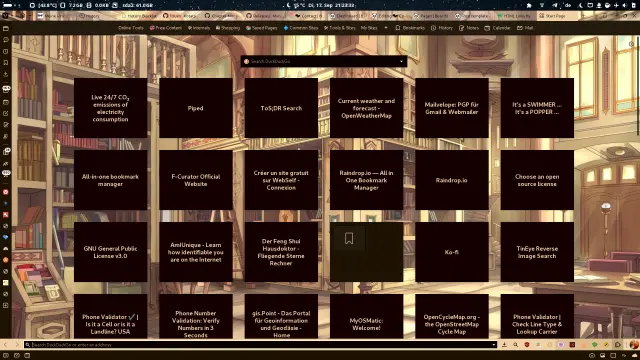Select the History tab in tab bar
This screenshot has height=360, width=640.
tap(97, 16)
